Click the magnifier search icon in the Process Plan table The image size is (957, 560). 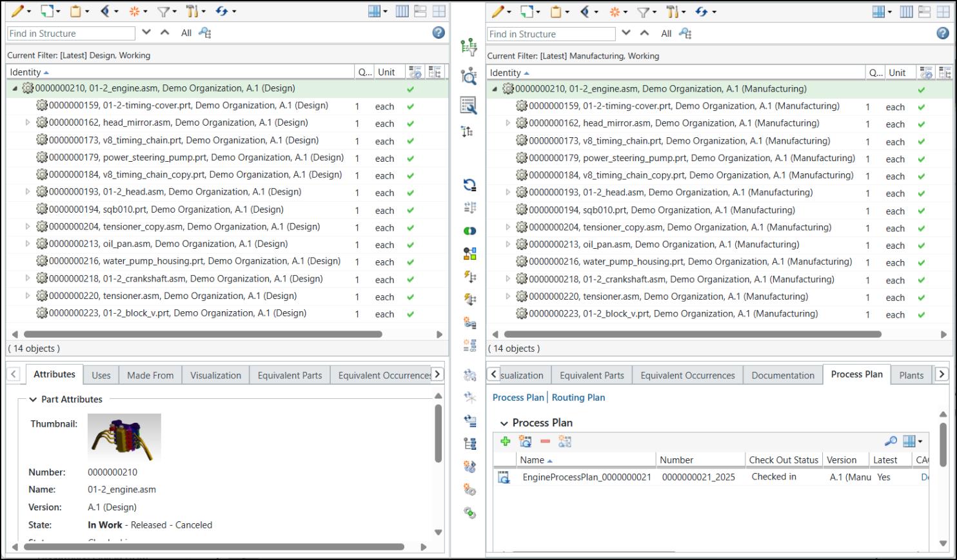890,441
